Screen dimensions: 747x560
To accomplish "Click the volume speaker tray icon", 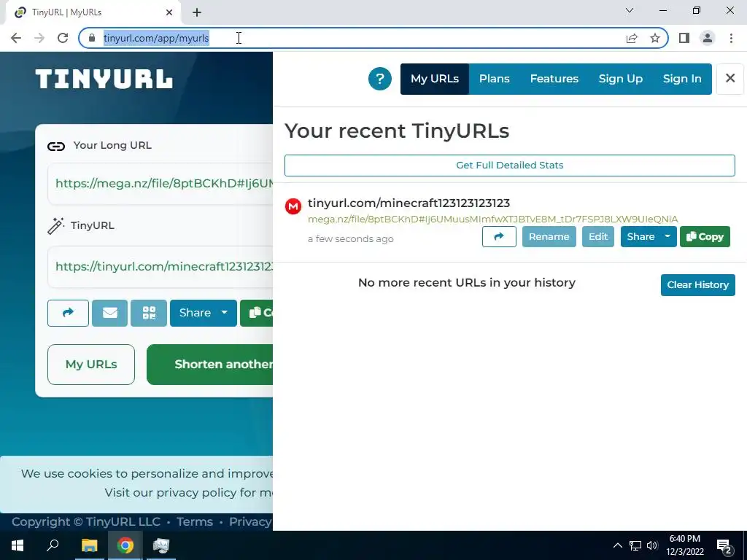I will click(x=652, y=545).
